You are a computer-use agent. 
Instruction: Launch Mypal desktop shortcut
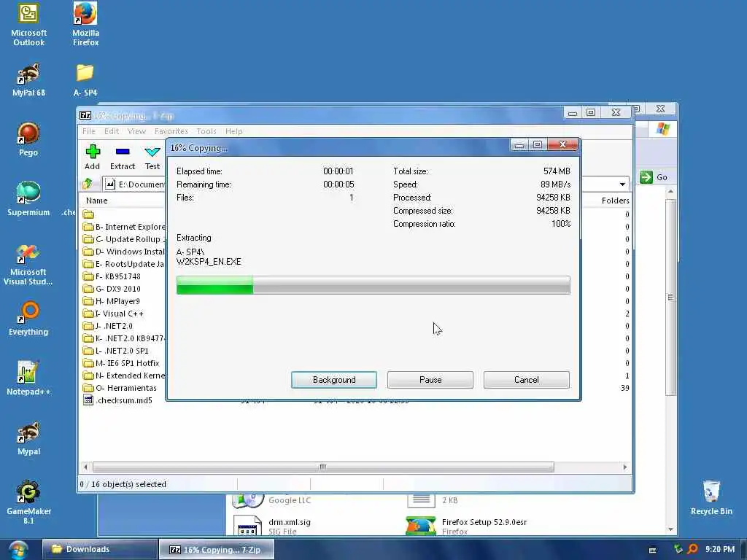click(28, 438)
